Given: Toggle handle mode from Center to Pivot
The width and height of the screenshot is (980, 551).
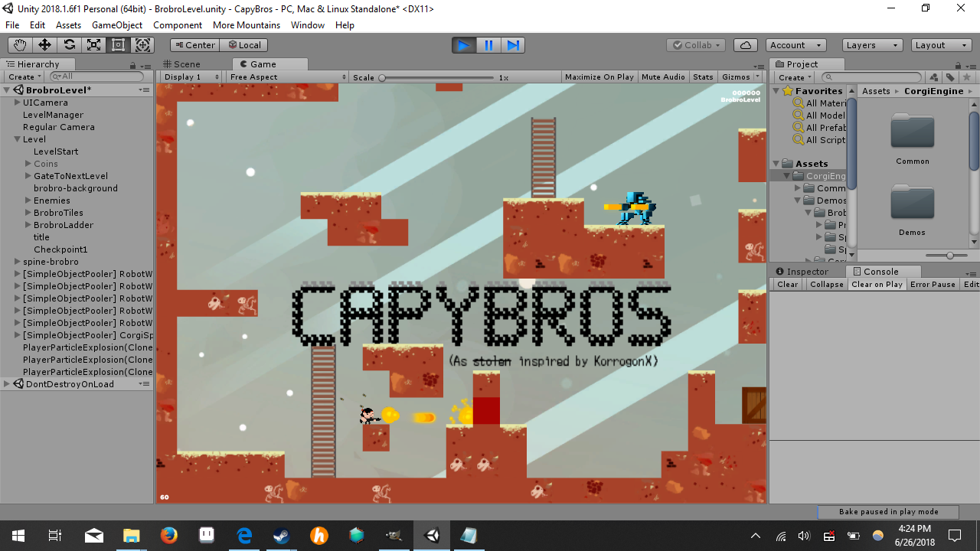Looking at the screenshot, I should coord(194,44).
